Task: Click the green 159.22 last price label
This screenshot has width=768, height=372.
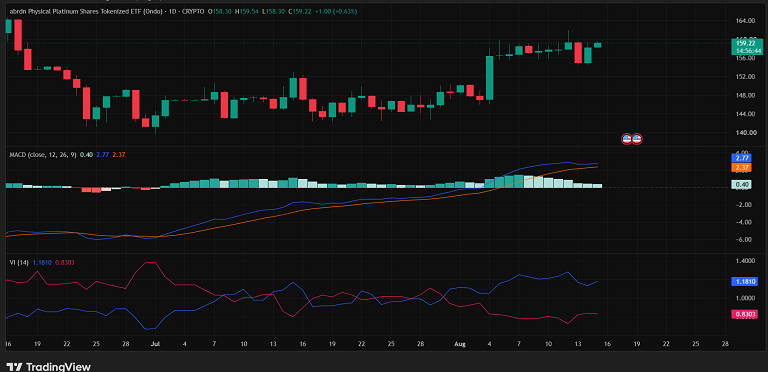Action: pyautogui.click(x=747, y=43)
